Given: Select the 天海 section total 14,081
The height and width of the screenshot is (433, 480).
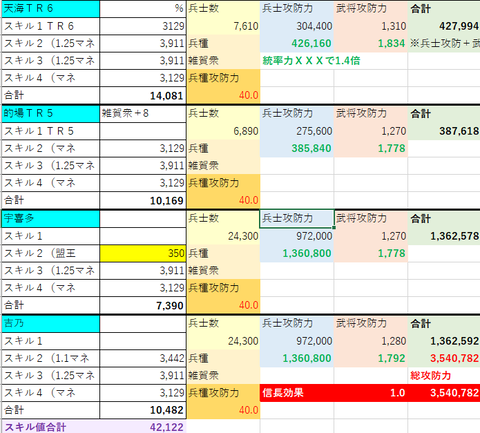Looking at the screenshot, I should tap(143, 96).
